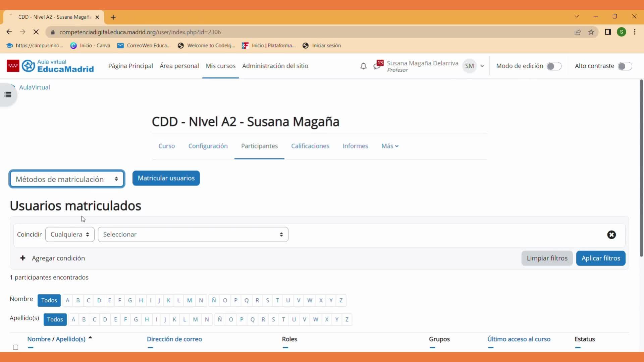Viewport: 644px width, 362px height.
Task: Remove filter row with X icon
Action: pyautogui.click(x=611, y=235)
